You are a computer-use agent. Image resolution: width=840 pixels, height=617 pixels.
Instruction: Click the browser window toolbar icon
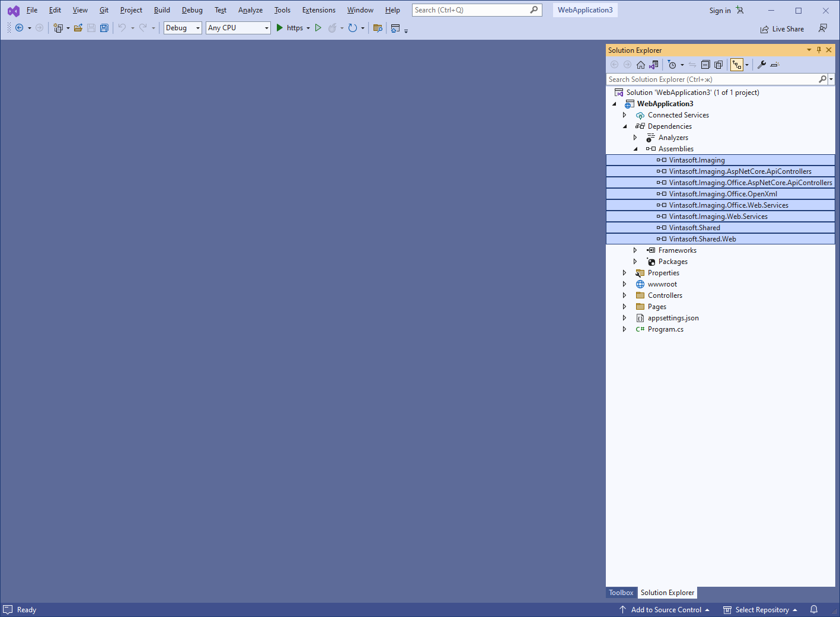(x=395, y=28)
